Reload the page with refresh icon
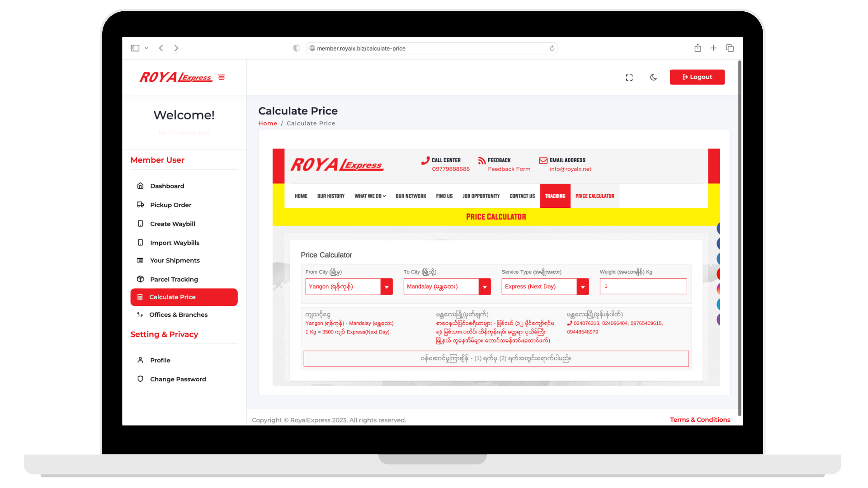The height and width of the screenshot is (488, 868). [552, 48]
